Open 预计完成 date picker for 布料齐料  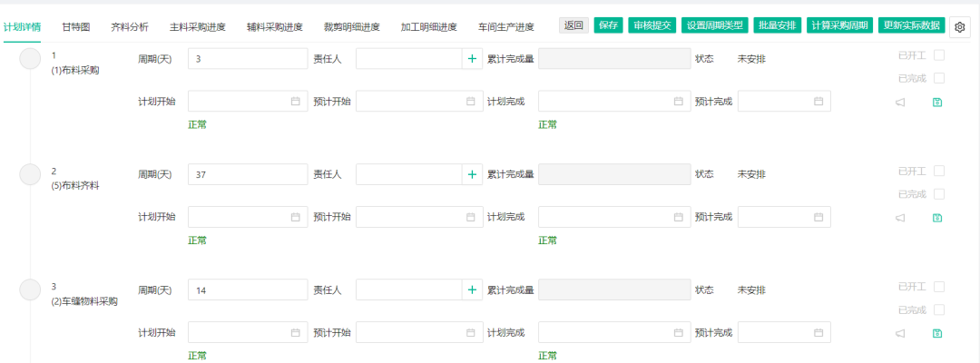click(x=784, y=217)
